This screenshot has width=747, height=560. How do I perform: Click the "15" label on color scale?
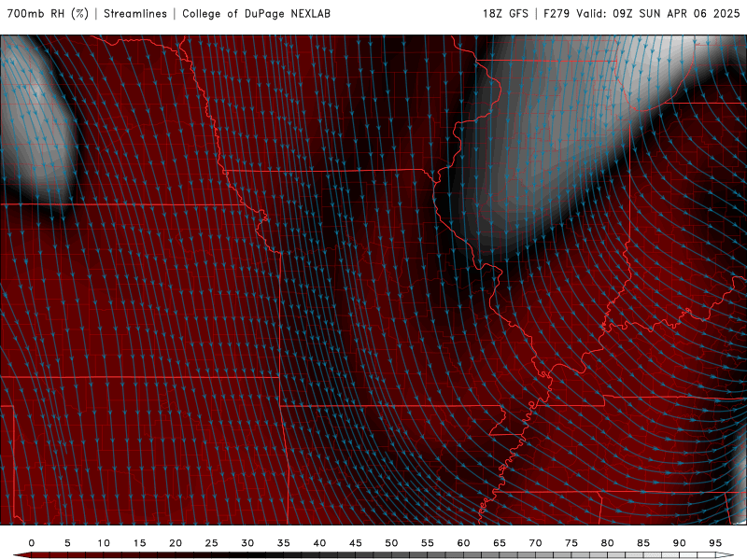[139, 543]
